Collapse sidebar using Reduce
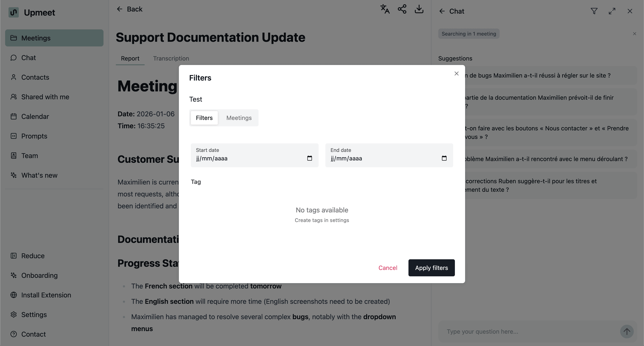644x346 pixels. click(33, 256)
